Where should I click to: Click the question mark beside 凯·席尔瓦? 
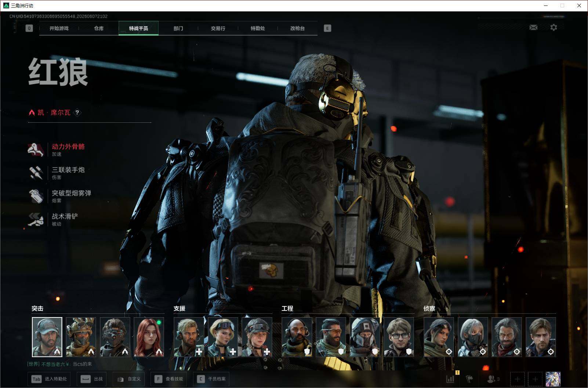pos(77,113)
